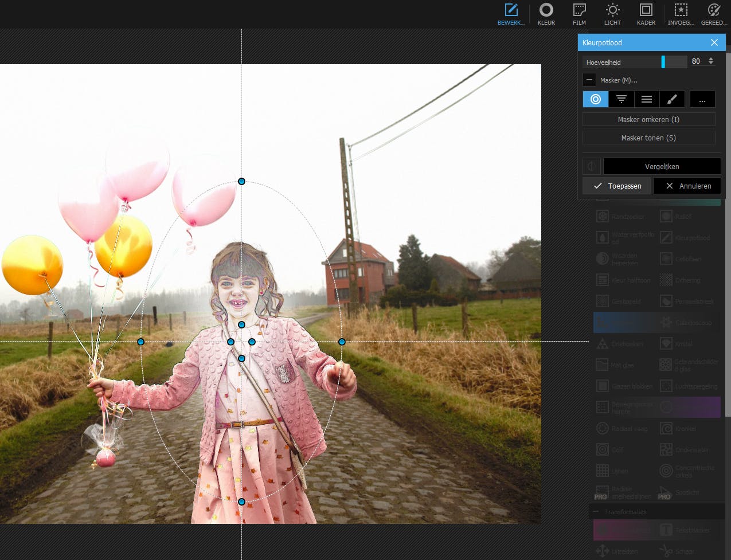Open the Invoeg star icon tab
Image resolution: width=731 pixels, height=560 pixels.
(x=681, y=14)
